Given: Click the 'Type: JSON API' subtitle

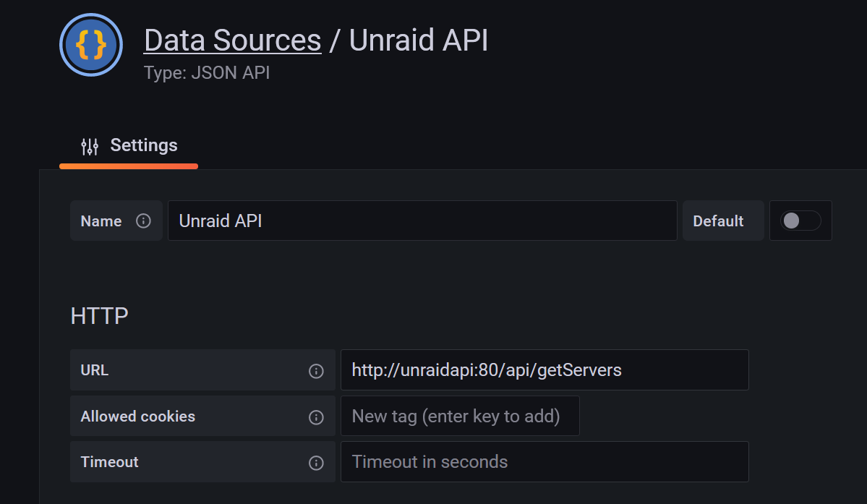Looking at the screenshot, I should [207, 72].
